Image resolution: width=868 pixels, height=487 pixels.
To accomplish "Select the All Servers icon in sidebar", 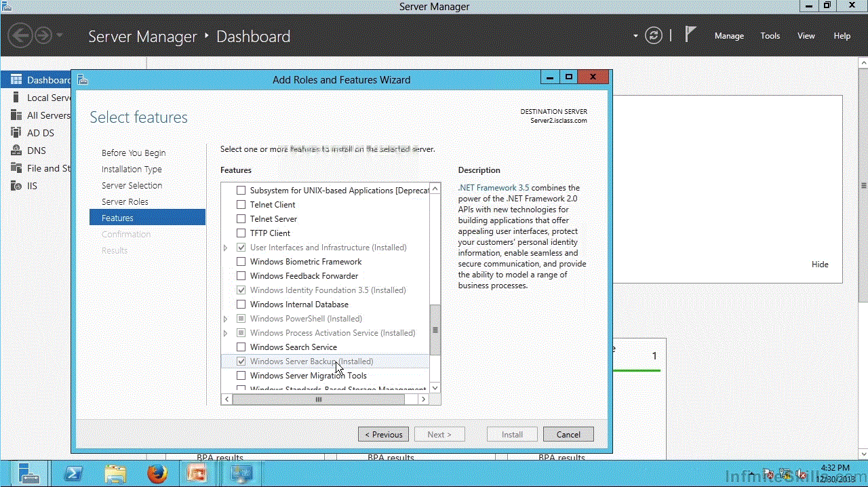I will 16,115.
